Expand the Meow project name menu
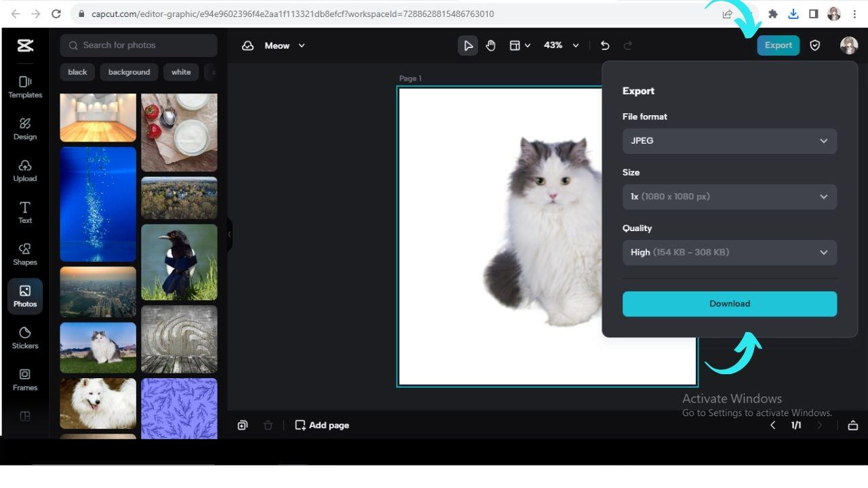The image size is (868, 488). (302, 45)
